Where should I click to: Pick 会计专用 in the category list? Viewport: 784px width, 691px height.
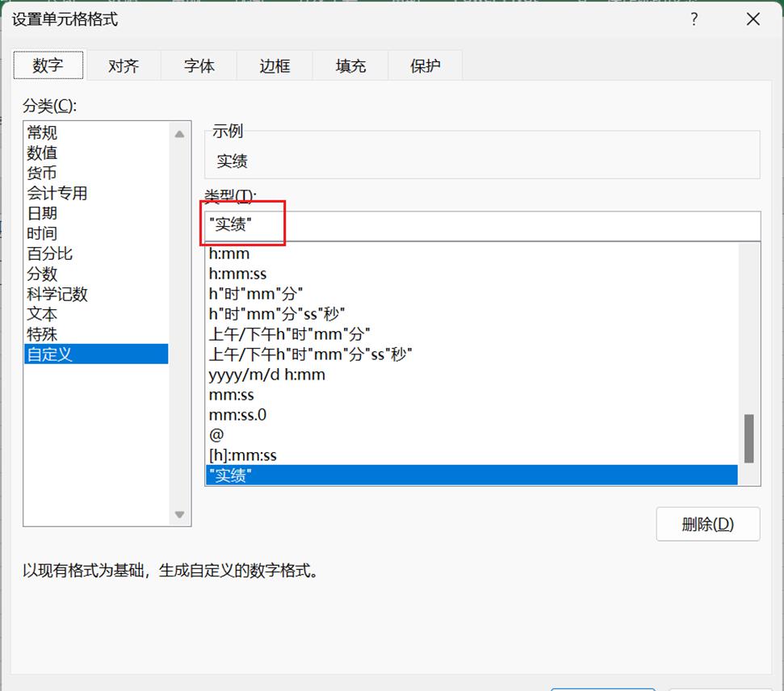pyautogui.click(x=97, y=193)
